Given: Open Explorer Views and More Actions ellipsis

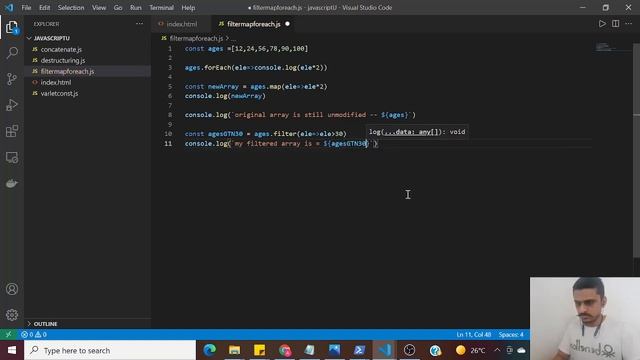Looking at the screenshot, I should click(x=139, y=24).
